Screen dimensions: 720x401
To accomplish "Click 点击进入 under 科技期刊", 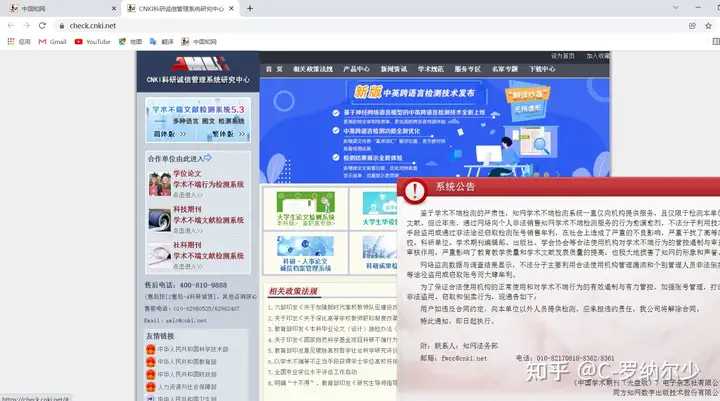I will click(188, 231).
